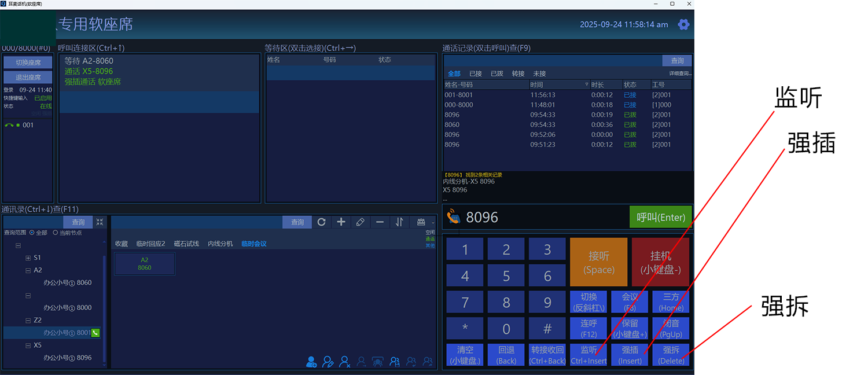Select the 当前节点 radio button
Screen dimensions: 868x375
click(56, 233)
